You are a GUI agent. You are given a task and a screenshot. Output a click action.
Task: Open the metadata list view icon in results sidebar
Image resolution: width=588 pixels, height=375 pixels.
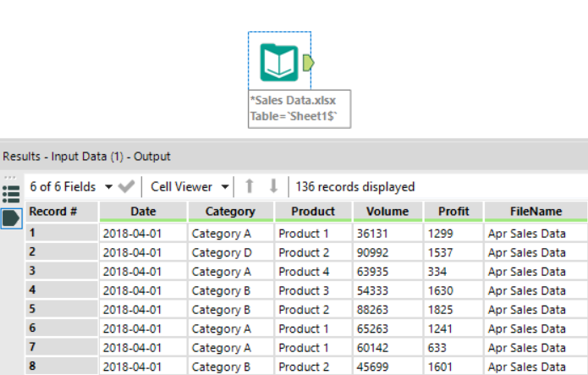coord(11,194)
